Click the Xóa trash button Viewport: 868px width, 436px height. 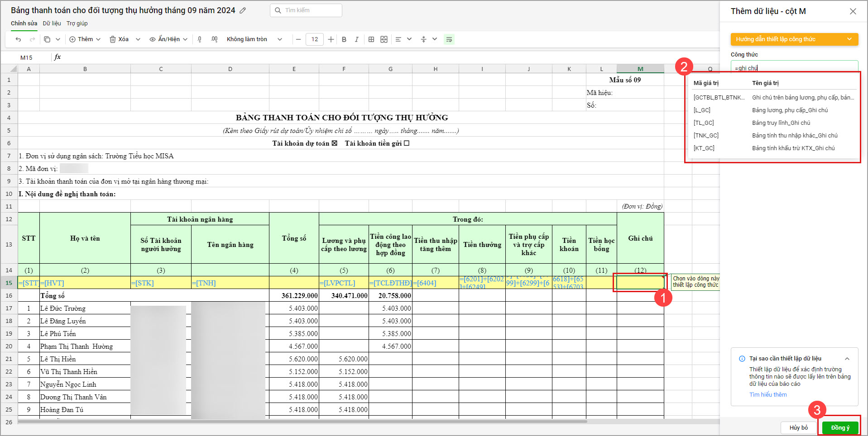pos(119,39)
